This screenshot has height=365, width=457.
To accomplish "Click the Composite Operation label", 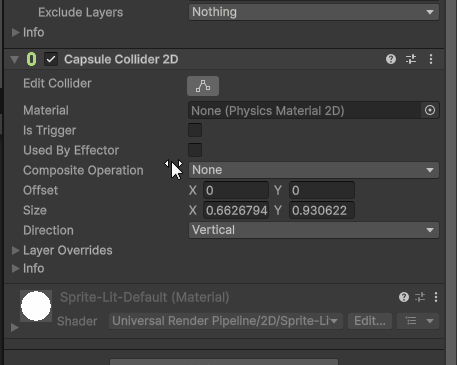I will (x=83, y=170).
